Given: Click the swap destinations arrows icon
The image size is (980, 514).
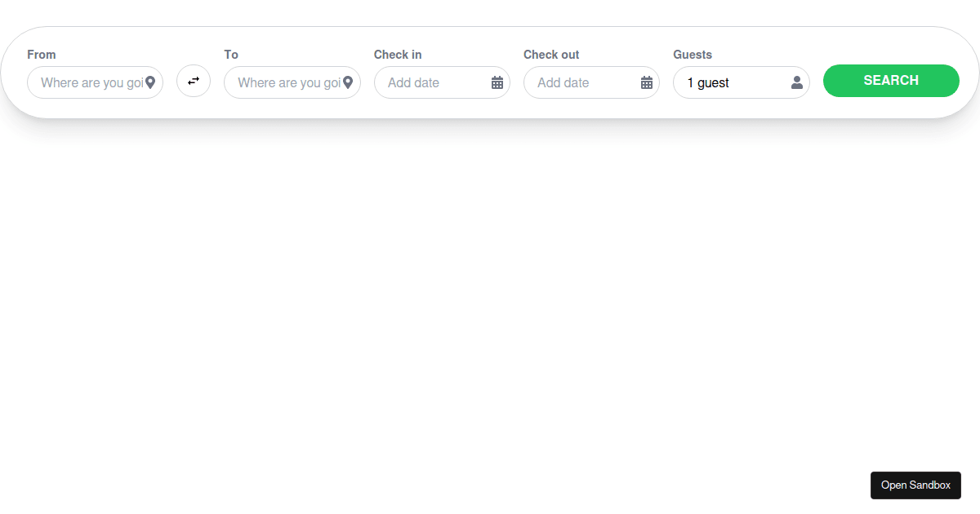Looking at the screenshot, I should point(194,81).
